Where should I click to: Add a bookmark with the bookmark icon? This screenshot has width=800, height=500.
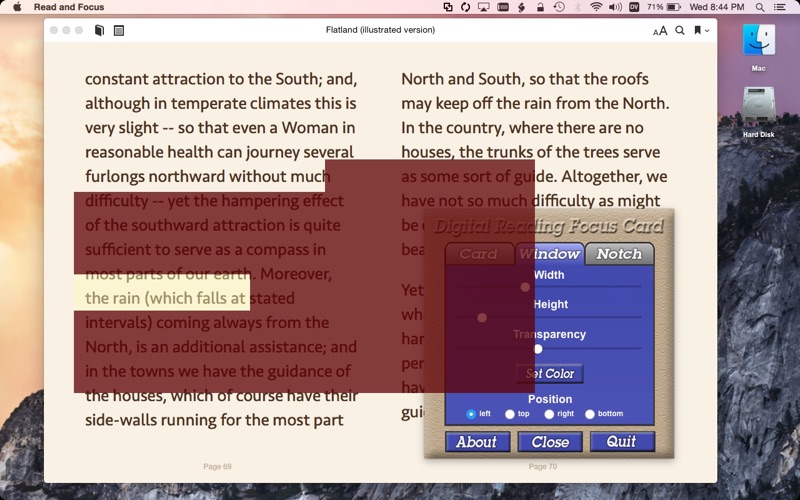(697, 31)
